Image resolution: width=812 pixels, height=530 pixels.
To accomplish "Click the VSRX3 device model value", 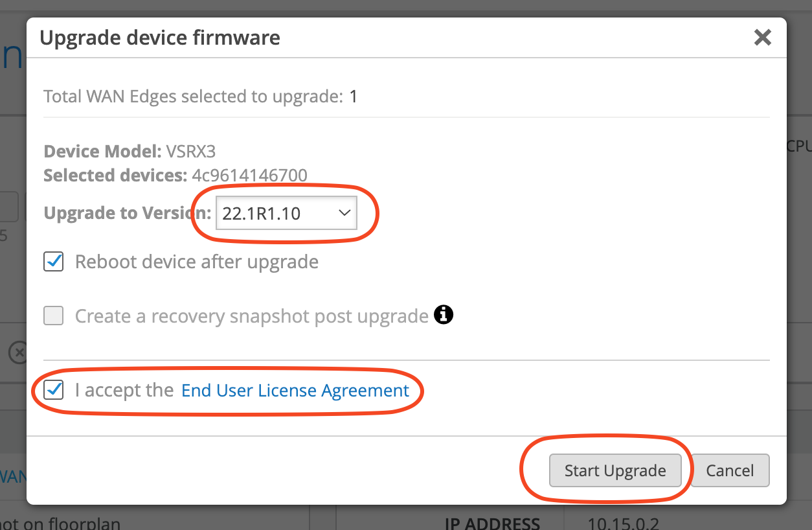I will pyautogui.click(x=190, y=152).
